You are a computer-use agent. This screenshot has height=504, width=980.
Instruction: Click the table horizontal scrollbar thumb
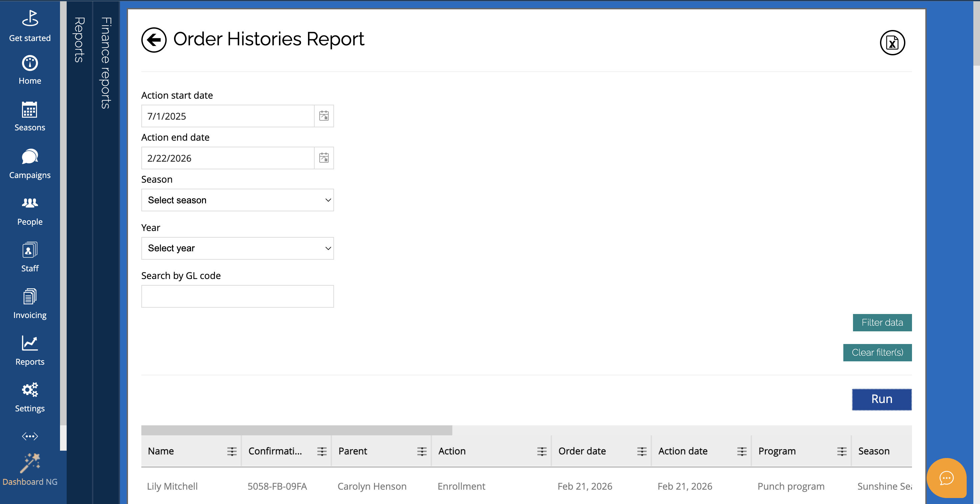pos(296,430)
